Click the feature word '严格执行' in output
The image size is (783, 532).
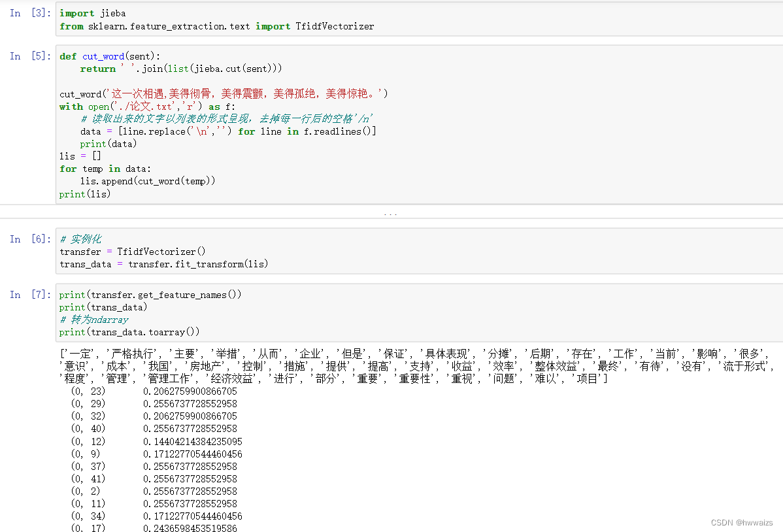tap(132, 354)
